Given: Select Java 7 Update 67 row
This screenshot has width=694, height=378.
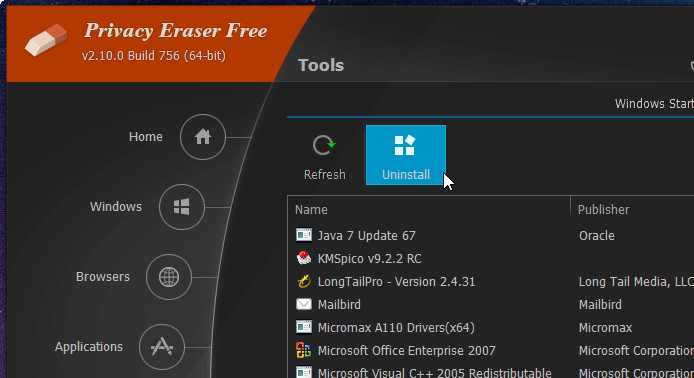Looking at the screenshot, I should [491, 235].
